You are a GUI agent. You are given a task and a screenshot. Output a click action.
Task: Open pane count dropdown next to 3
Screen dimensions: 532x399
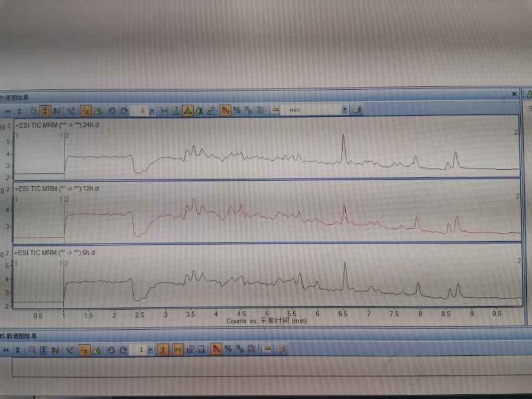[152, 111]
